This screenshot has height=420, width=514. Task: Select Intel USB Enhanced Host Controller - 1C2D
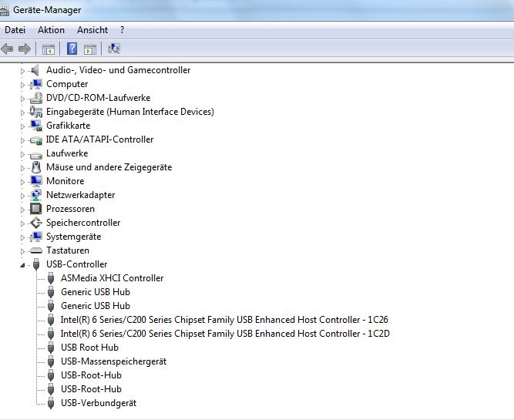pyautogui.click(x=225, y=334)
